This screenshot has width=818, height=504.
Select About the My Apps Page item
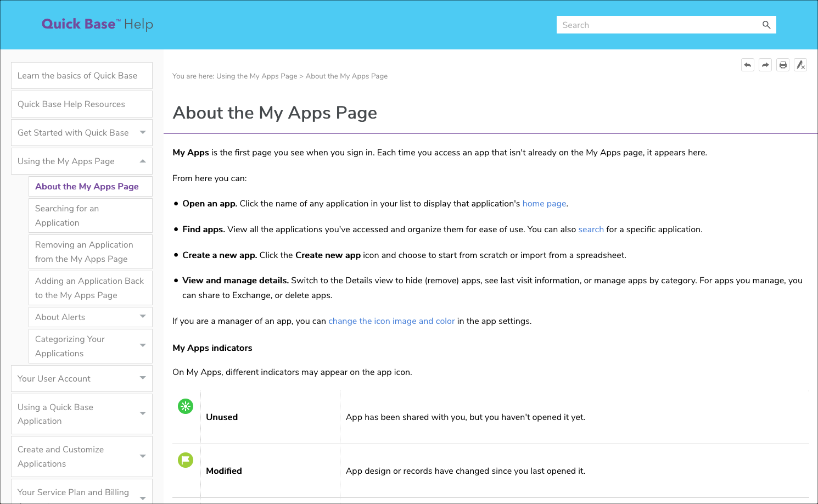[x=91, y=186]
